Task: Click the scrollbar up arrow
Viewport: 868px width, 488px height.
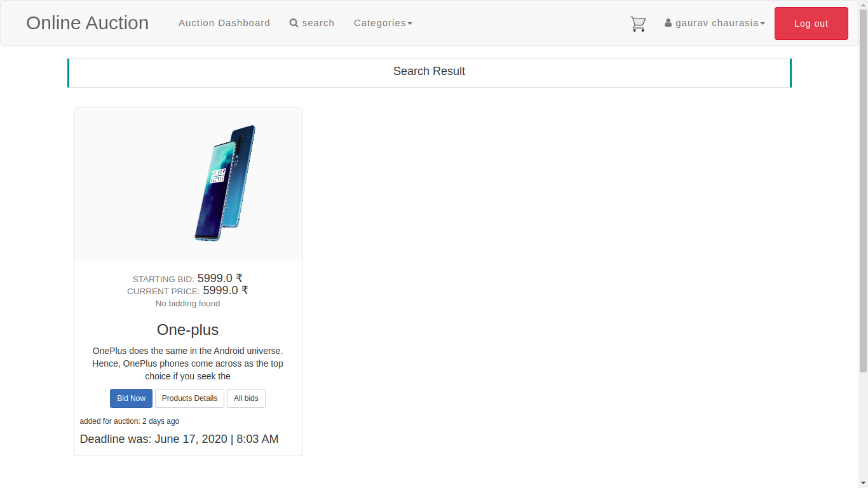Action: point(863,4)
